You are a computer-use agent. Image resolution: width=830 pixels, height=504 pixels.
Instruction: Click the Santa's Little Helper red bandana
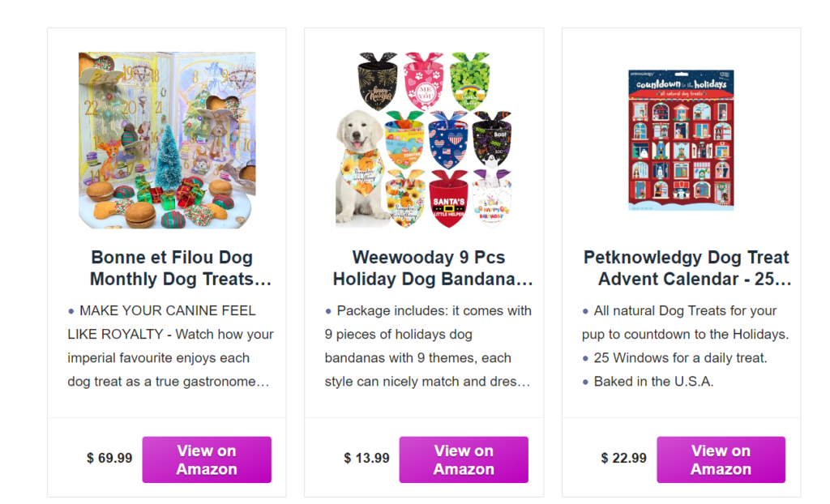449,199
